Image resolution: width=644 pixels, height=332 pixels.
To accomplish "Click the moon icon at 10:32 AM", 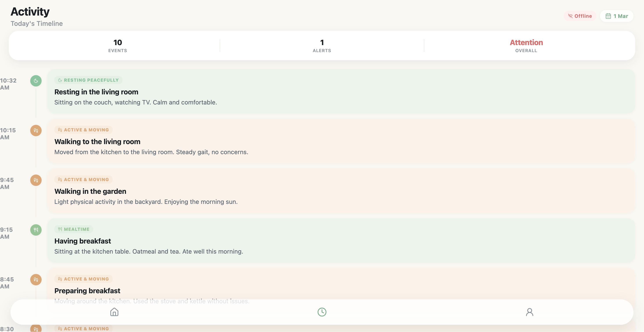I will point(36,81).
